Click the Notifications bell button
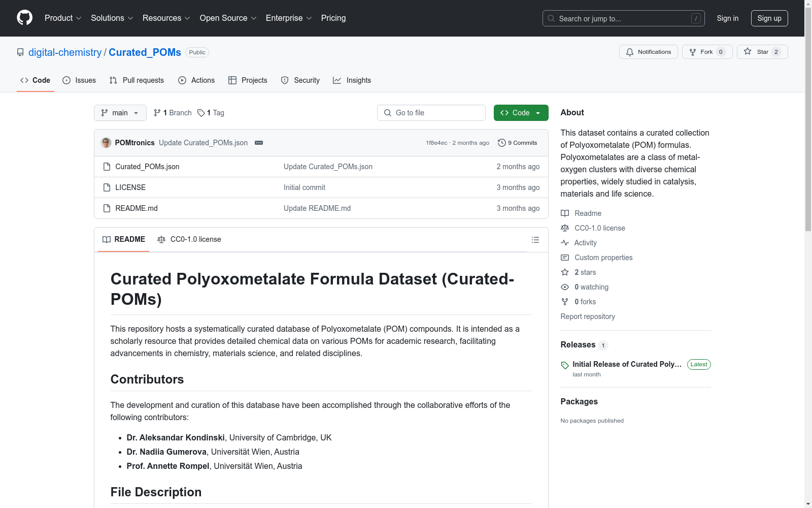The width and height of the screenshot is (812, 508). coord(648,52)
